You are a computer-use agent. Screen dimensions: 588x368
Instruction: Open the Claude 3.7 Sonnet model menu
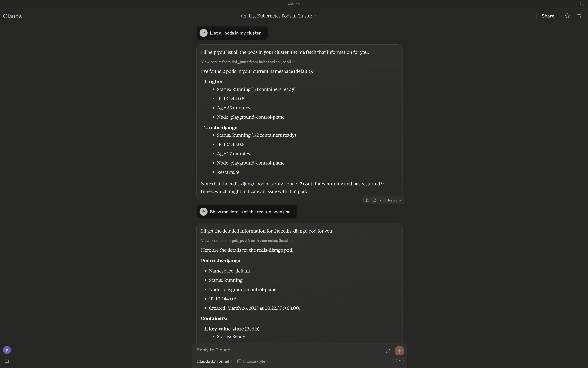(x=214, y=361)
